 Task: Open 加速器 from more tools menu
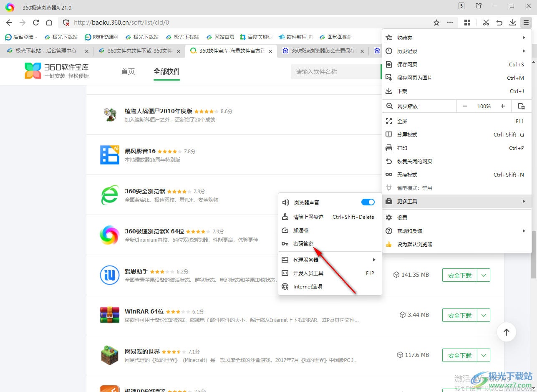pyautogui.click(x=330, y=230)
